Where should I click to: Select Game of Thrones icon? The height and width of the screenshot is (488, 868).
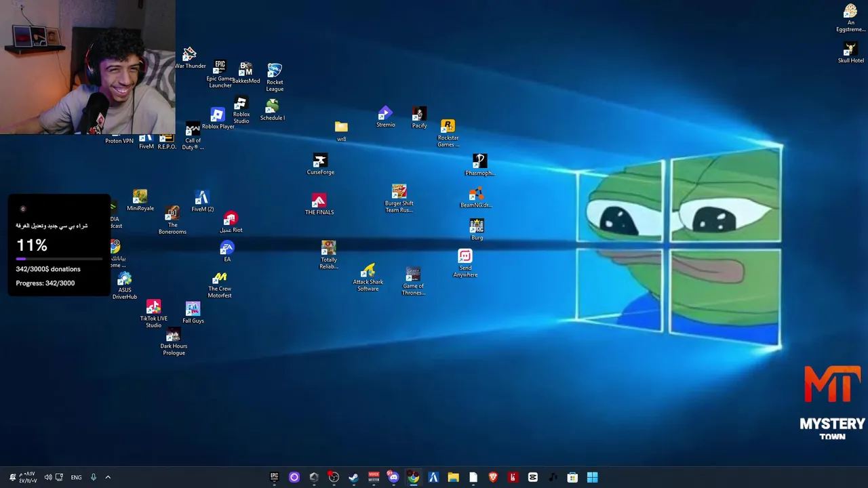coord(413,281)
